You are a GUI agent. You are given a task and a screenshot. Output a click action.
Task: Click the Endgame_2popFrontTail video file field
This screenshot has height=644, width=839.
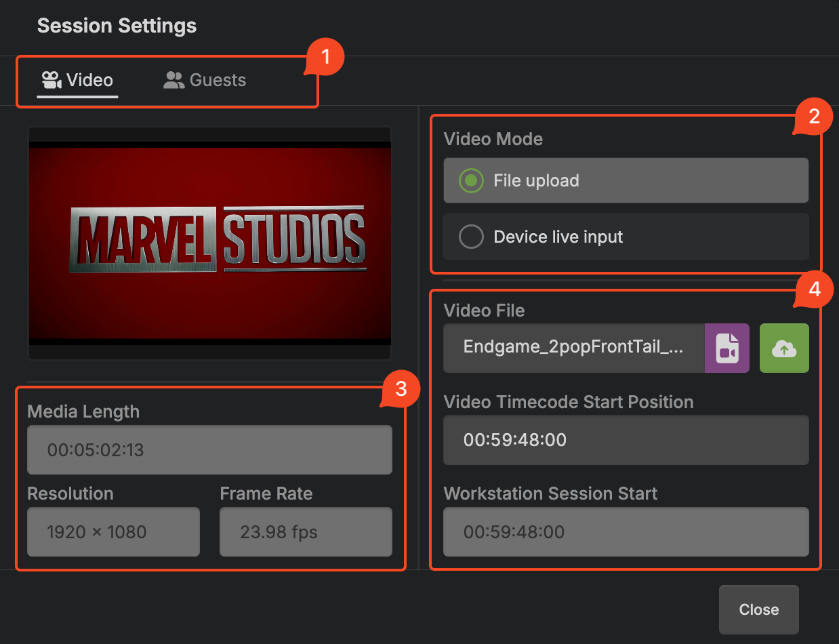(x=573, y=348)
